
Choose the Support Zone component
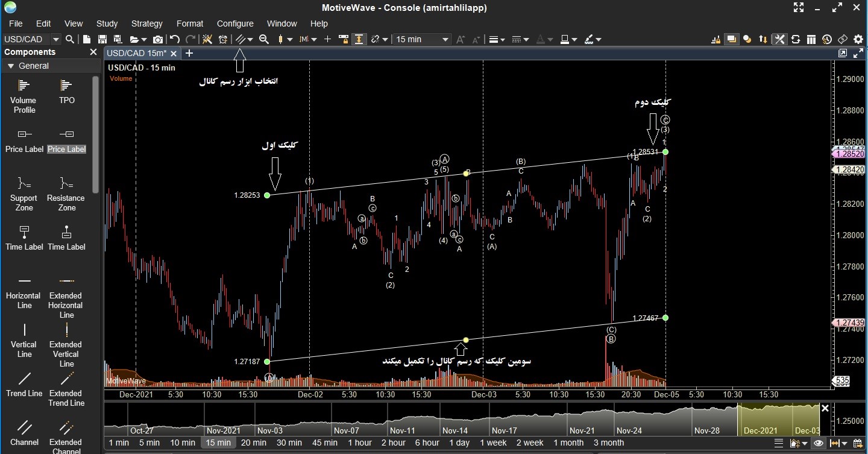(x=24, y=193)
